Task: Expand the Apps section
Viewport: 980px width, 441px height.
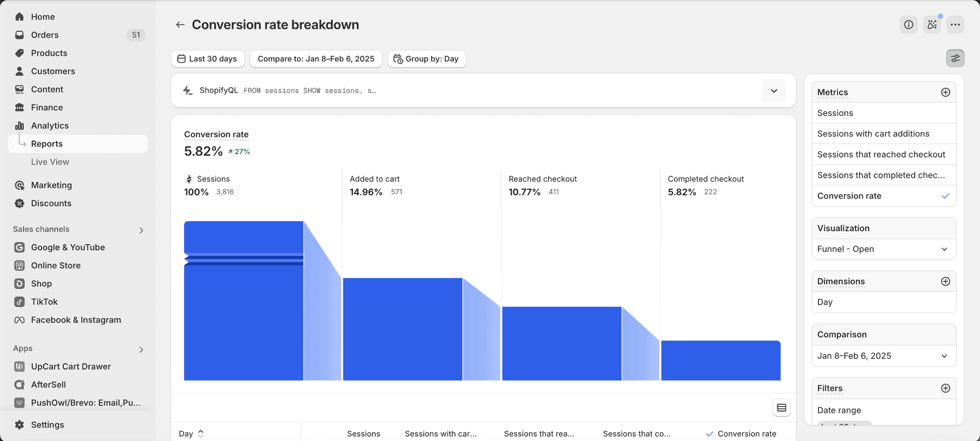Action: tap(141, 349)
